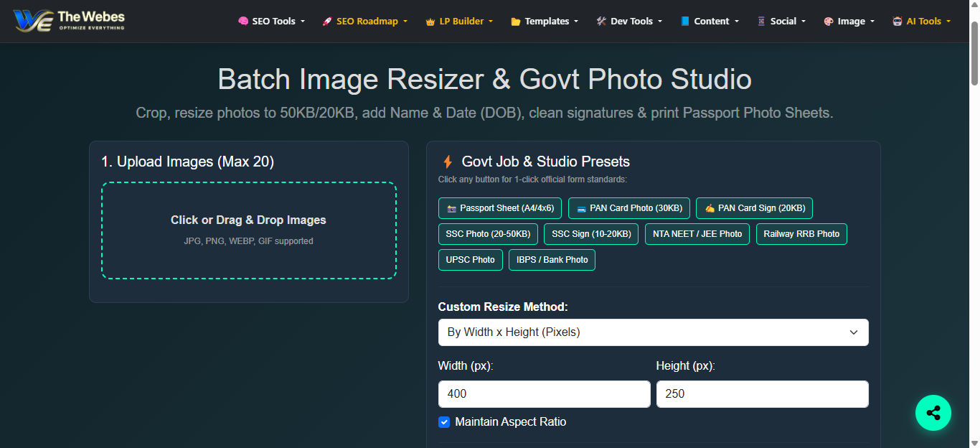Screen dimensions: 980x448
Task: Expand the Image dropdown arrow
Action: click(872, 22)
